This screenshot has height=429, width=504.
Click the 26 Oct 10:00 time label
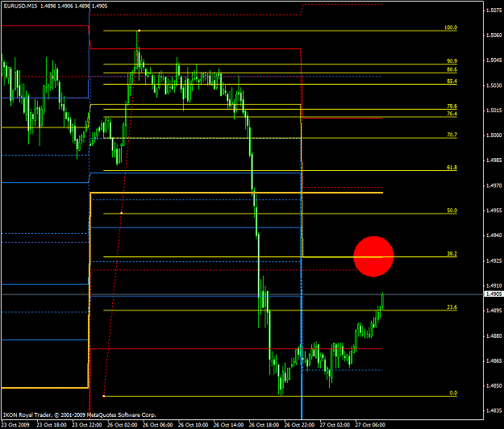pyautogui.click(x=193, y=425)
